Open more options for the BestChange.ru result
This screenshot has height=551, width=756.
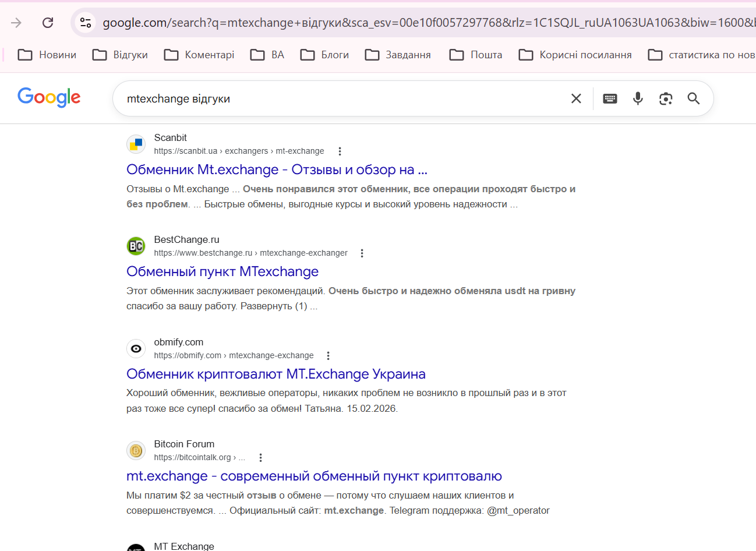coord(362,253)
